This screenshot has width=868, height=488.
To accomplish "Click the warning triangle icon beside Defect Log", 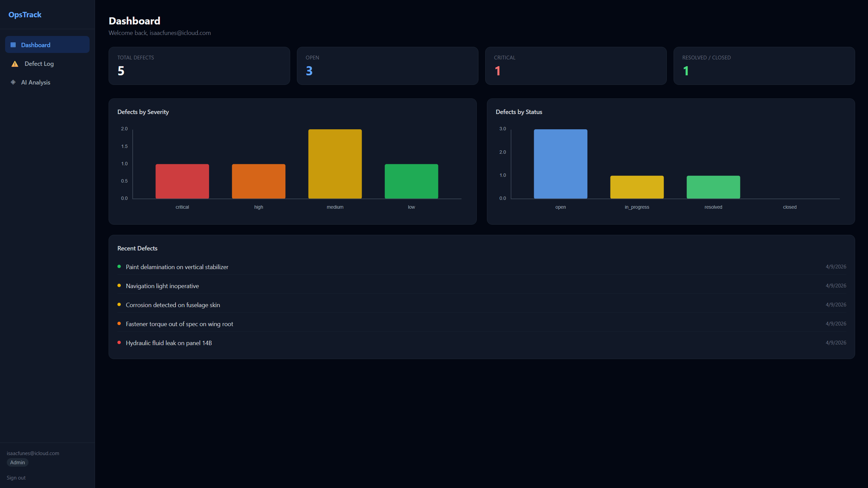I will tap(14, 63).
